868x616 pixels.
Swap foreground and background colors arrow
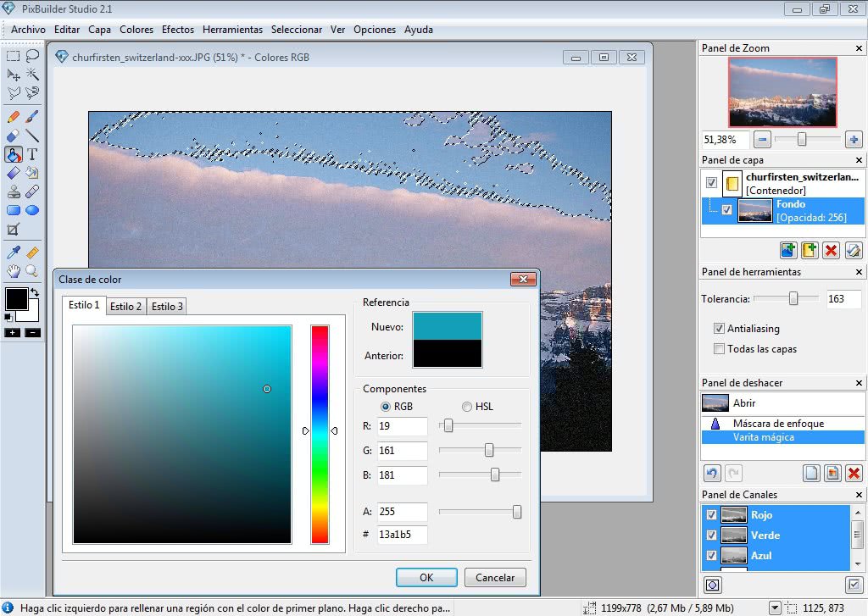pos(34,293)
